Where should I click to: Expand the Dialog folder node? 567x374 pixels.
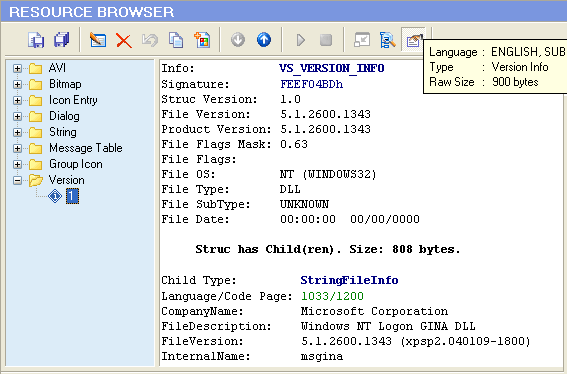coord(17,116)
